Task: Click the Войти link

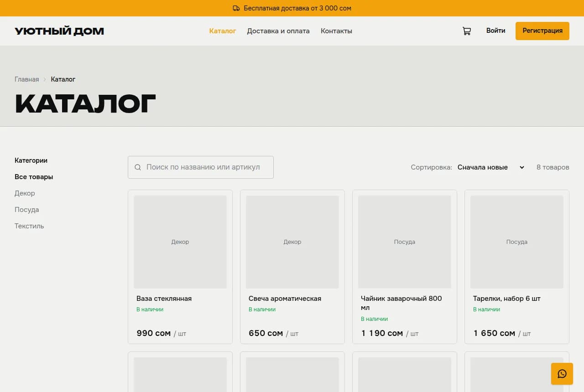Action: [x=495, y=31]
